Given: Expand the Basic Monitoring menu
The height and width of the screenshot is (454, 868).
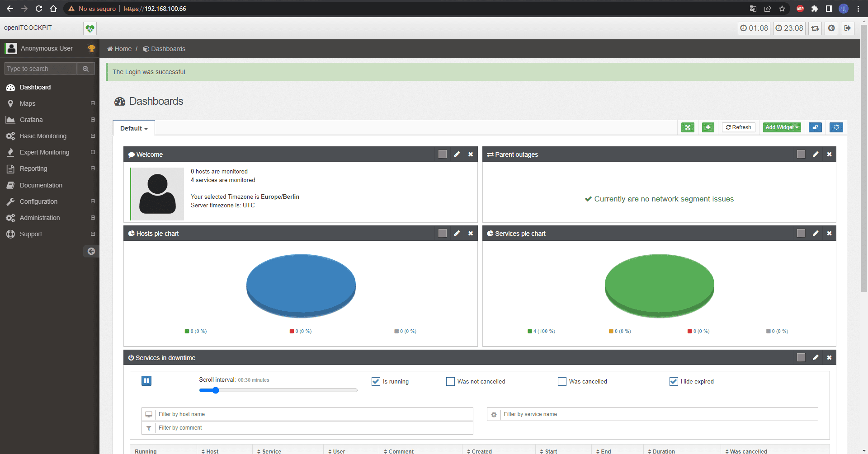Looking at the screenshot, I should 43,136.
